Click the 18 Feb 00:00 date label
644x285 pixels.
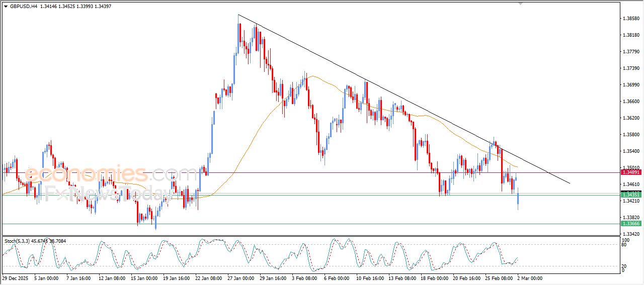(x=434, y=278)
